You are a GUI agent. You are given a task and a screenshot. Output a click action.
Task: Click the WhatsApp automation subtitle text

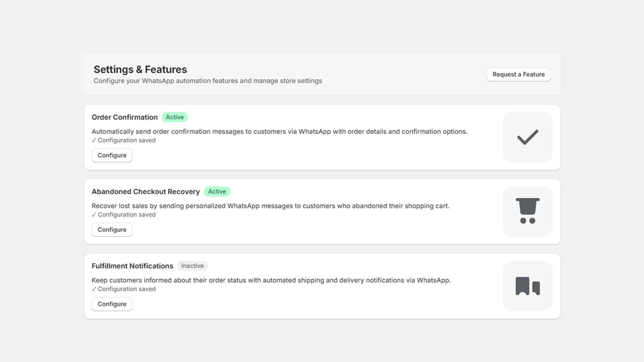pyautogui.click(x=208, y=81)
